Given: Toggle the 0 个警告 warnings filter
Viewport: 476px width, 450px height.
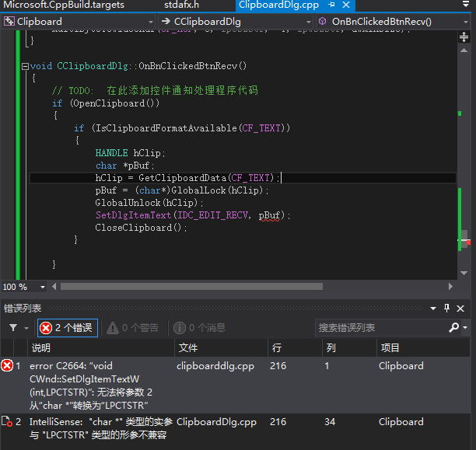Looking at the screenshot, I should (x=133, y=328).
